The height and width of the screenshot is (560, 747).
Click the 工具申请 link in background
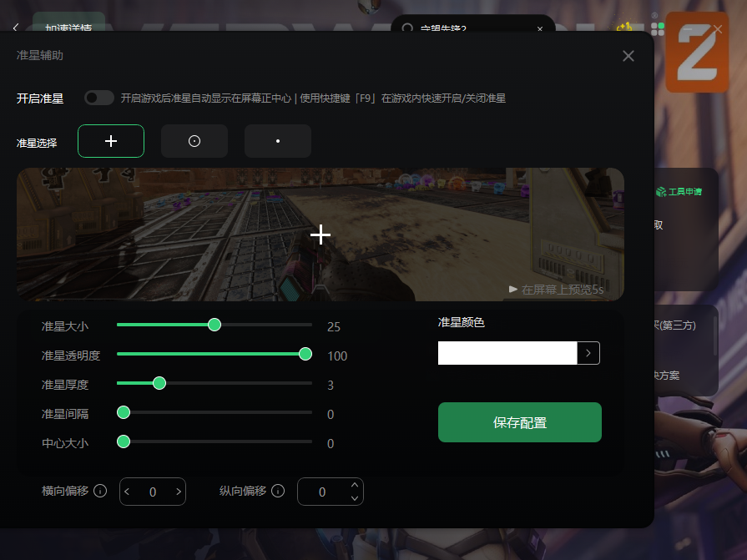coord(679,191)
